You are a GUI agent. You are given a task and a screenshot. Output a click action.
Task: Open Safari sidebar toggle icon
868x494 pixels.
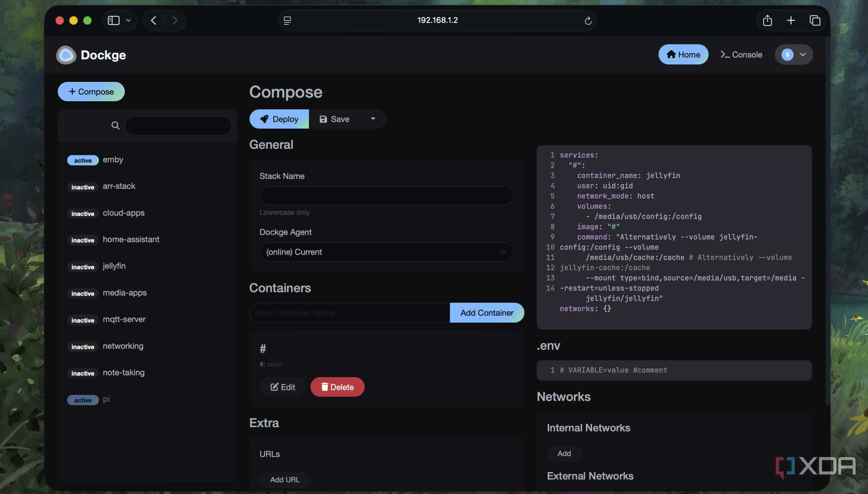pos(113,20)
